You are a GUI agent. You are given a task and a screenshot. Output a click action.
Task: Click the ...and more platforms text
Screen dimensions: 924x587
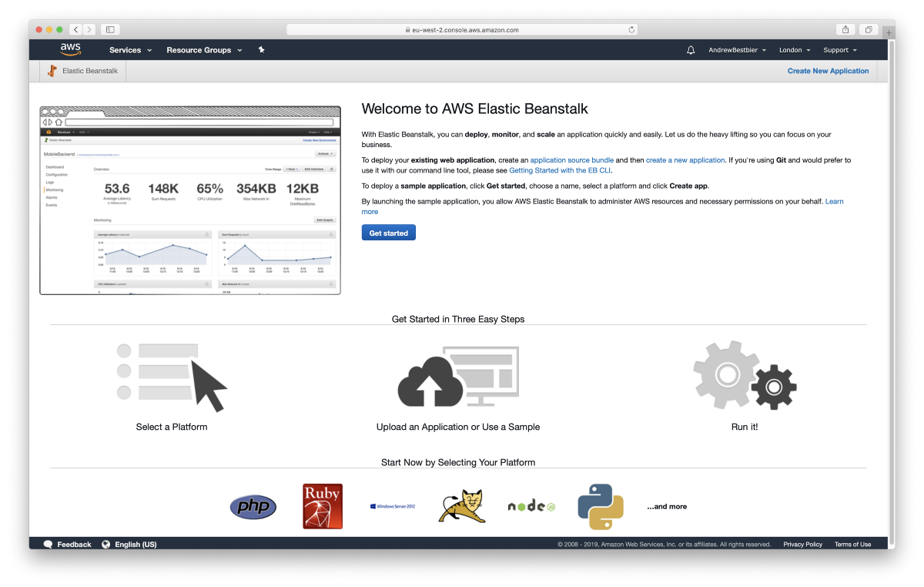pyautogui.click(x=667, y=507)
